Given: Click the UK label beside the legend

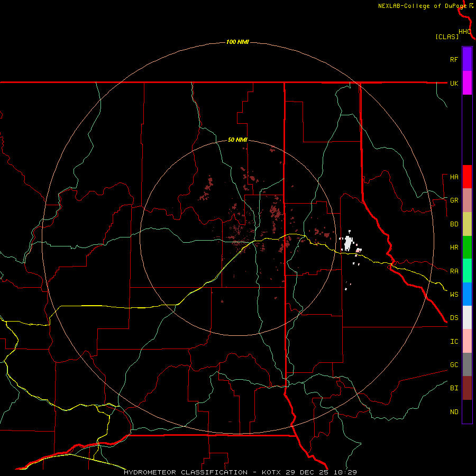Looking at the screenshot, I should pyautogui.click(x=454, y=83).
